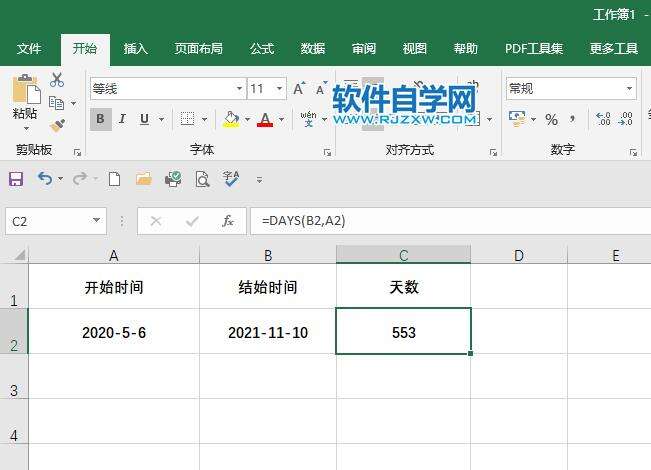This screenshot has width=651, height=470.
Task: Open PDF工具集 tab
Action: point(534,49)
